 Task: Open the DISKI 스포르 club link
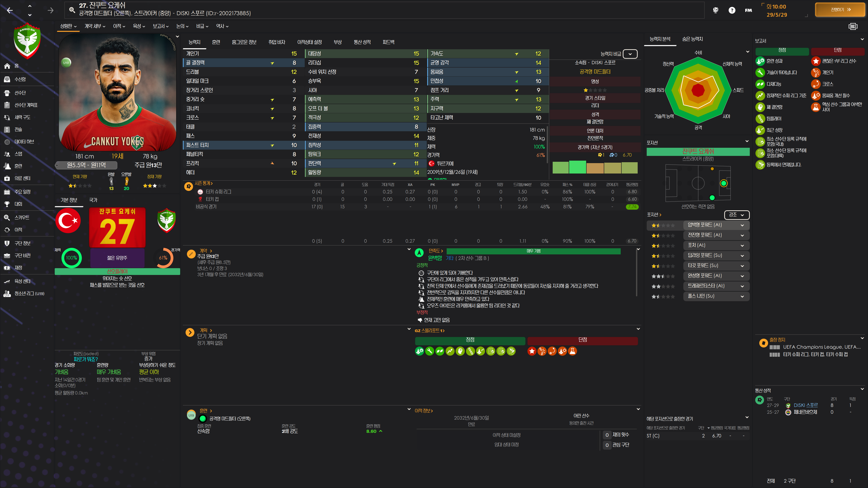coord(805,405)
